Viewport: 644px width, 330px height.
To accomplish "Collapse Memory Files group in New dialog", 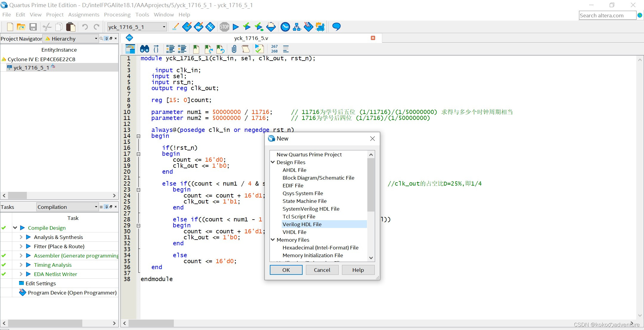I will click(273, 240).
